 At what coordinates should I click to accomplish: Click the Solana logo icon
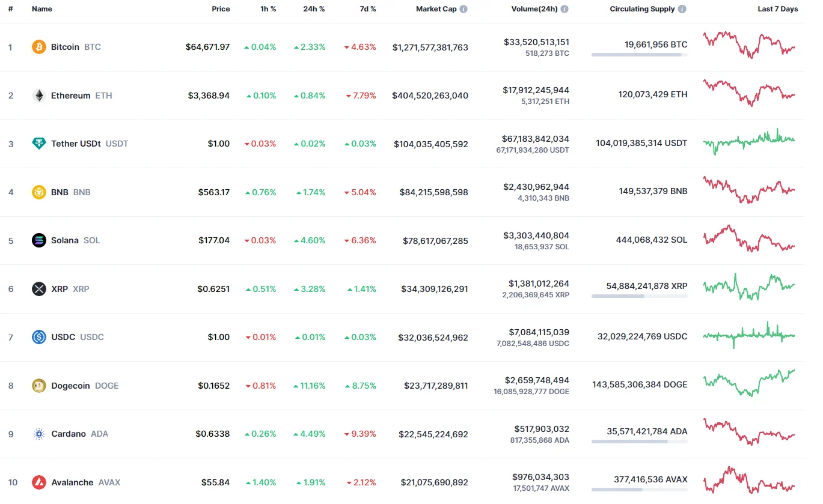pos(39,240)
